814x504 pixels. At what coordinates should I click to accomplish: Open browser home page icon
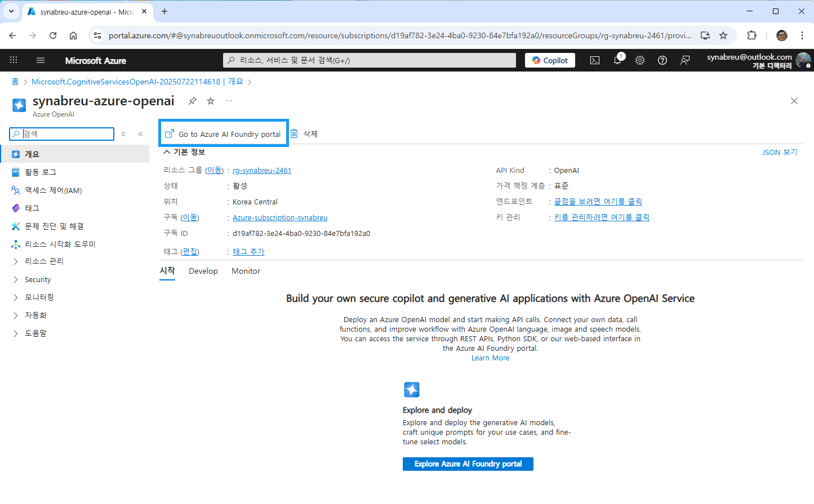click(73, 35)
